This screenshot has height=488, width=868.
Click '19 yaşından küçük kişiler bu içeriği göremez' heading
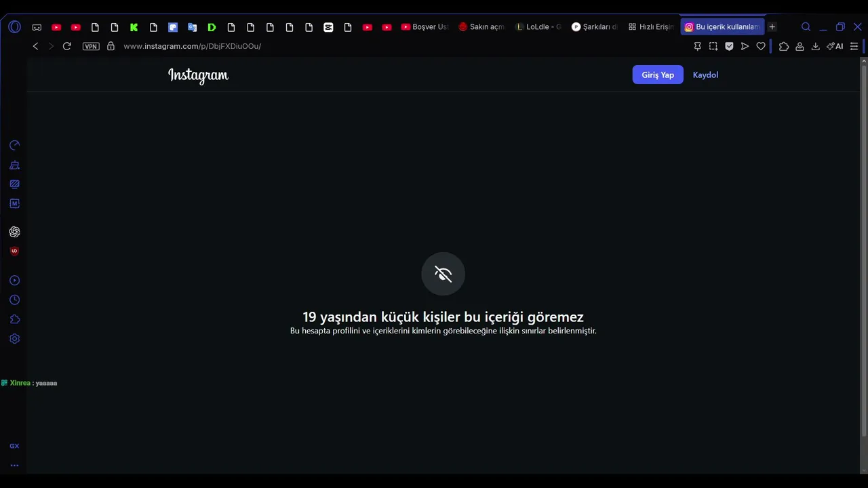pos(443,317)
